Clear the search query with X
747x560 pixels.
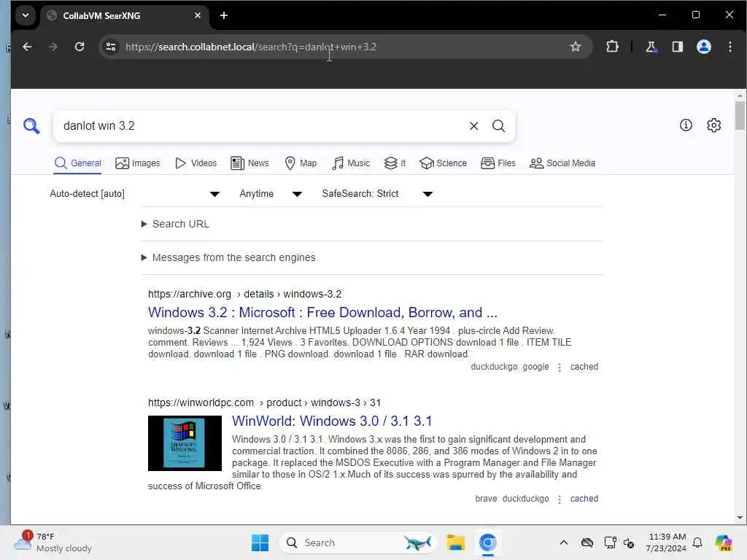pos(473,125)
